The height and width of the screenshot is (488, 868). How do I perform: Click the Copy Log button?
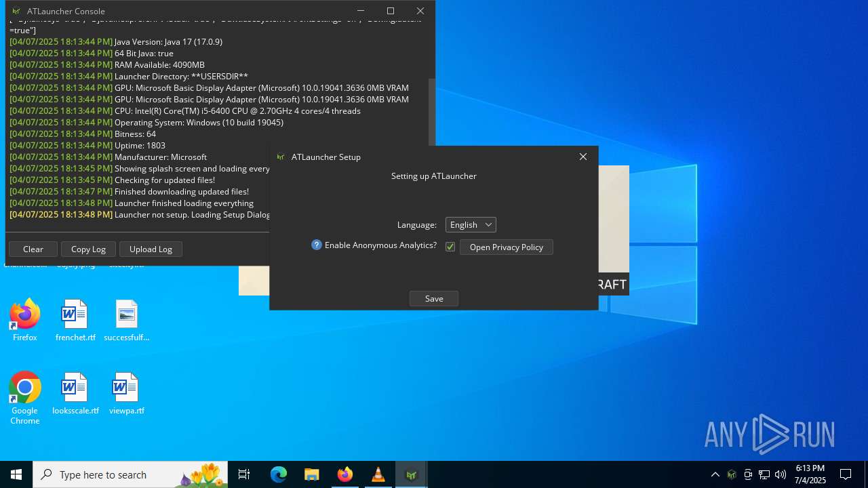pos(88,249)
